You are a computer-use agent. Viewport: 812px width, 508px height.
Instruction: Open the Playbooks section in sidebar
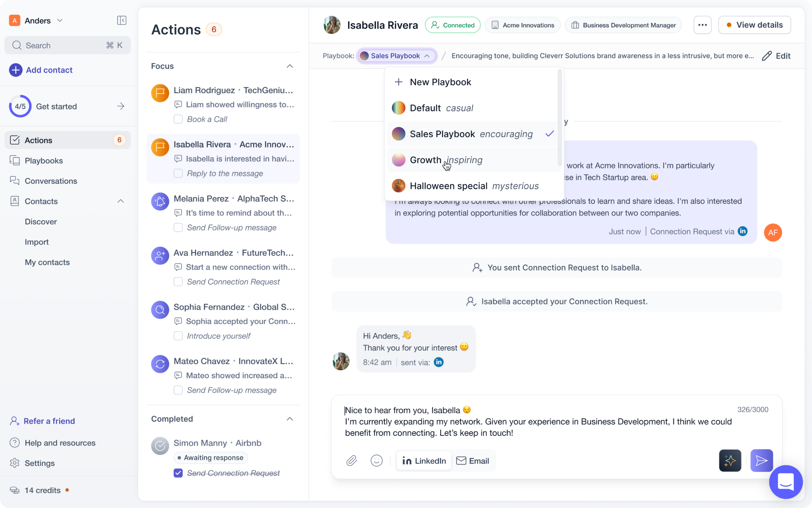(44, 160)
